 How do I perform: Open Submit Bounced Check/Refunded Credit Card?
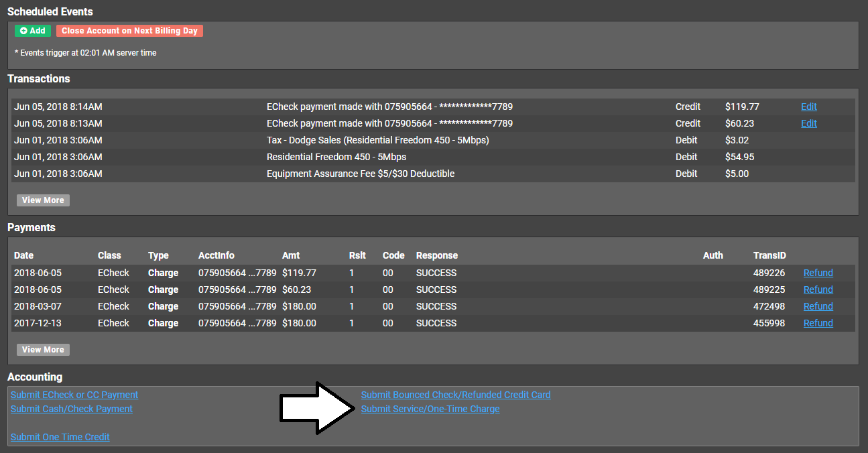coord(456,395)
